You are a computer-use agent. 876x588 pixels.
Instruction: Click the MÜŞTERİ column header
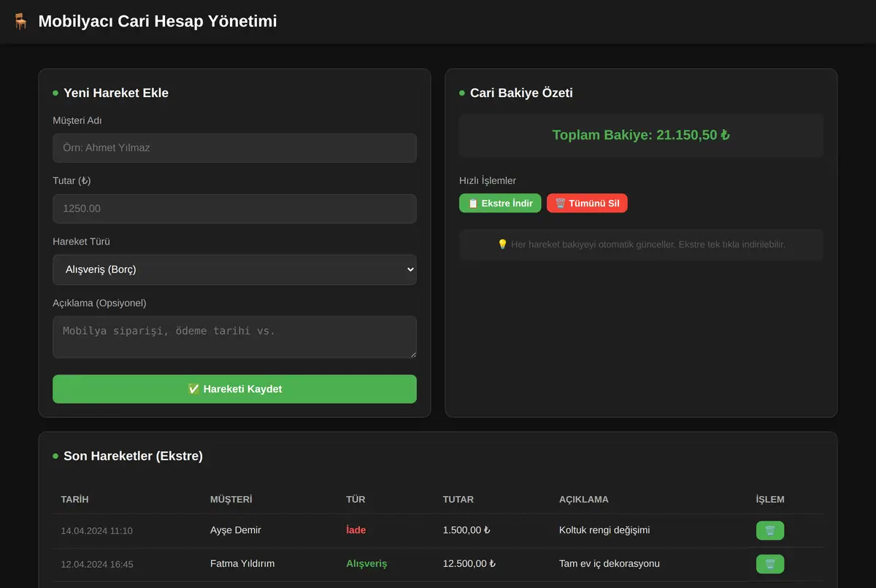[x=231, y=500]
